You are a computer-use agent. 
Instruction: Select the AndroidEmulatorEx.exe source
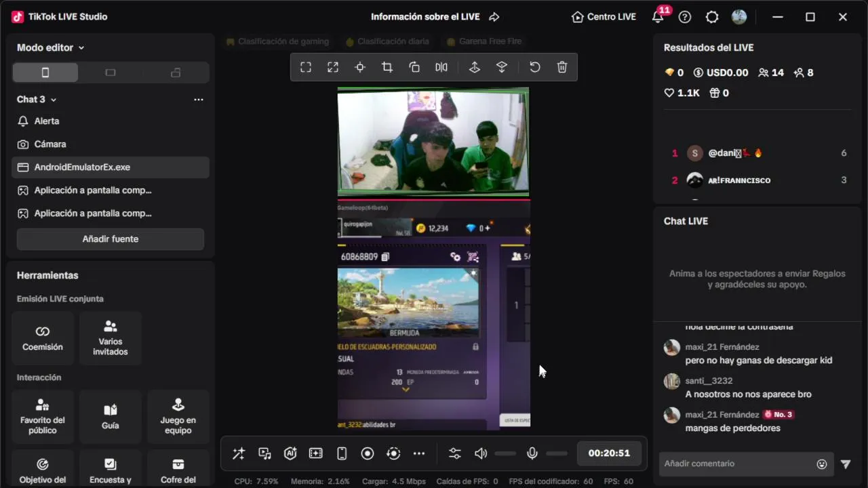click(x=111, y=167)
